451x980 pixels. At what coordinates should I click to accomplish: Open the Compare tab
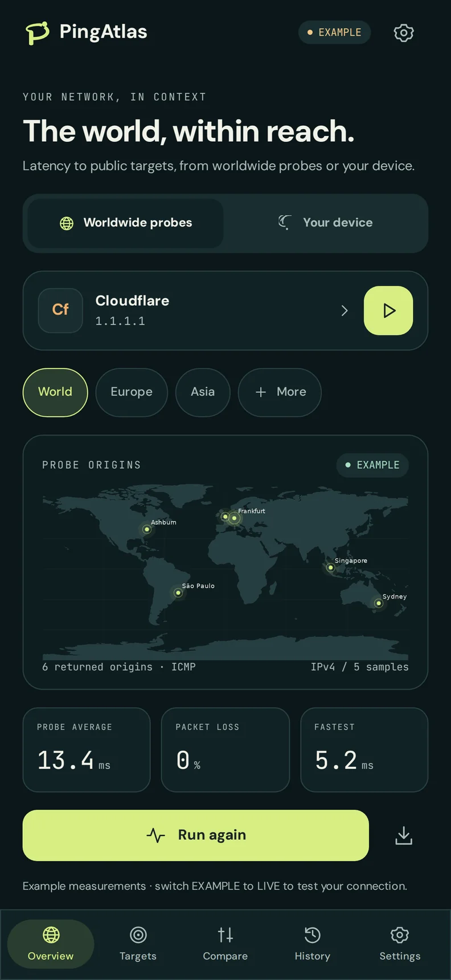[225, 944]
